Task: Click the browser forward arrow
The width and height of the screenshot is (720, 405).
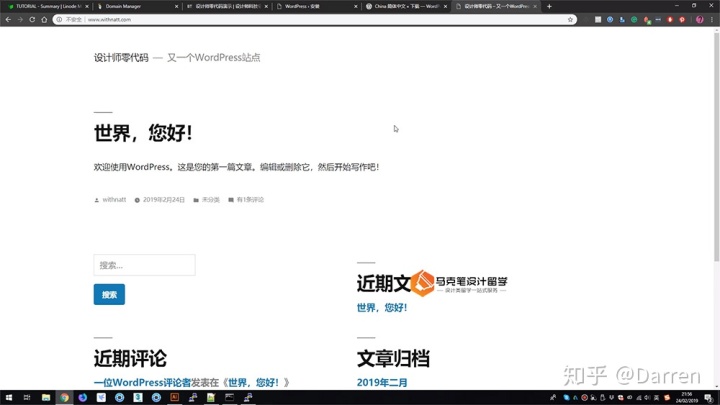Action: pos(20,19)
